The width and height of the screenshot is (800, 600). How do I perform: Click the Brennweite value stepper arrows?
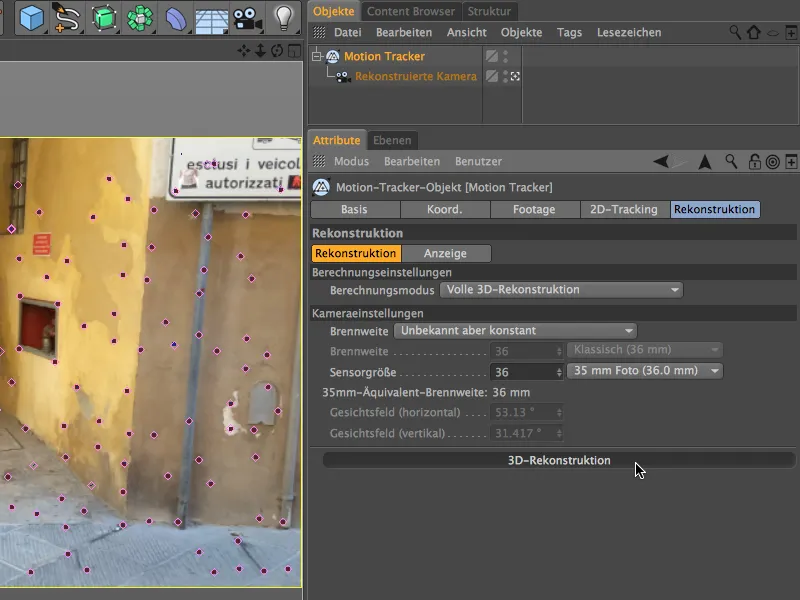tap(559, 351)
